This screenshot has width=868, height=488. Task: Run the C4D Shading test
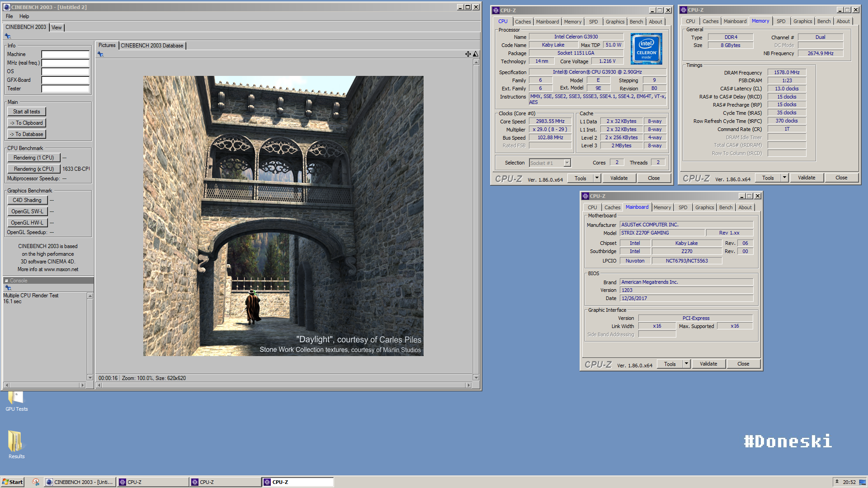click(x=27, y=200)
